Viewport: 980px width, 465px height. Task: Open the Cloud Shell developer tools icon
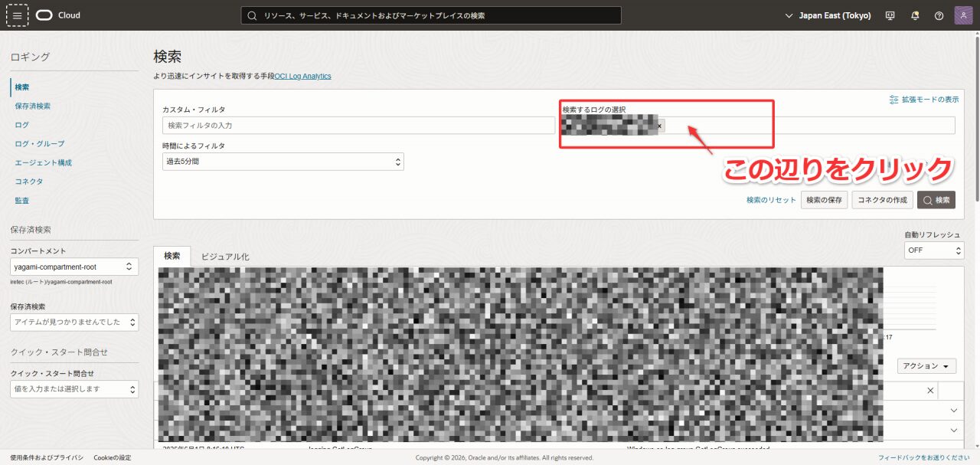tap(890, 15)
